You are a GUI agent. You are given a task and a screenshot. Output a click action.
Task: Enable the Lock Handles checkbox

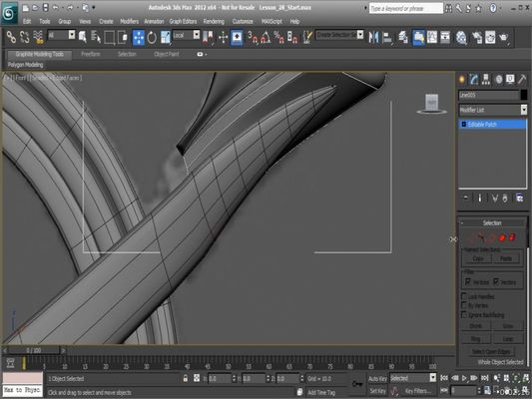464,296
